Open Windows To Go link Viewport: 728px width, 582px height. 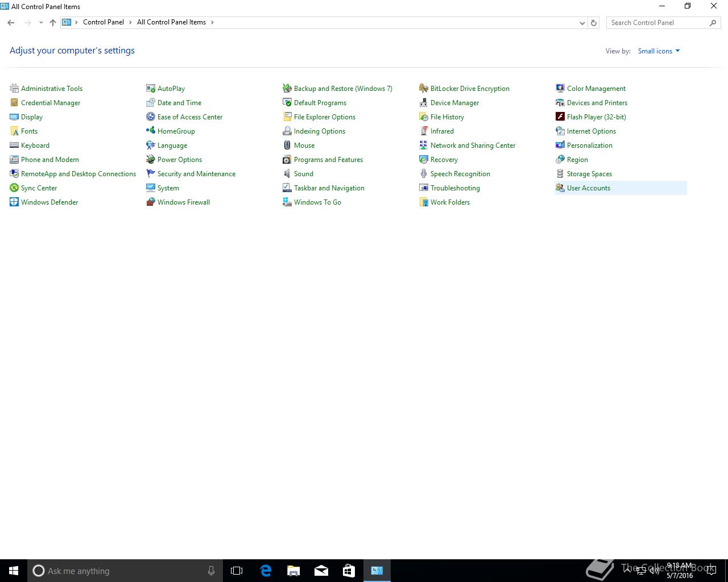pyautogui.click(x=317, y=202)
